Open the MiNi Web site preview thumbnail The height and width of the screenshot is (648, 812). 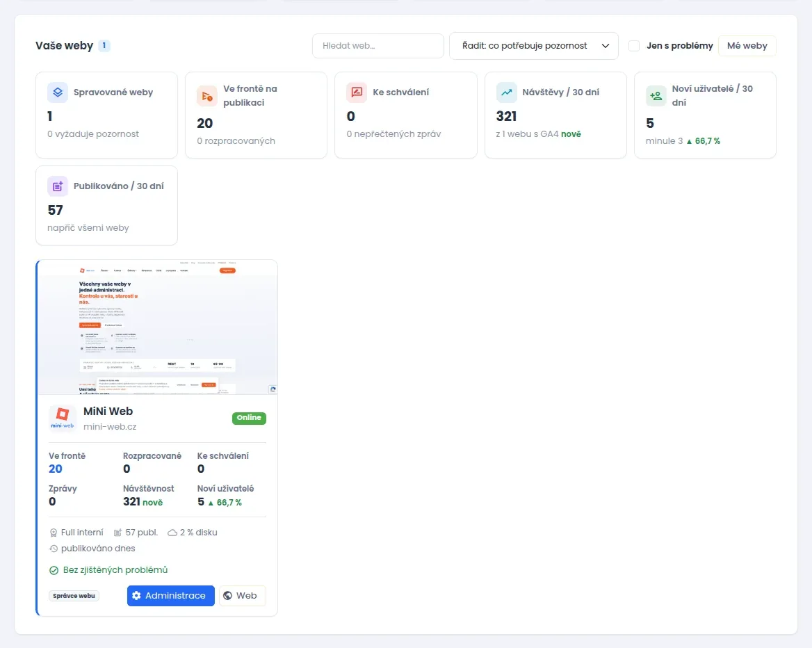click(157, 327)
